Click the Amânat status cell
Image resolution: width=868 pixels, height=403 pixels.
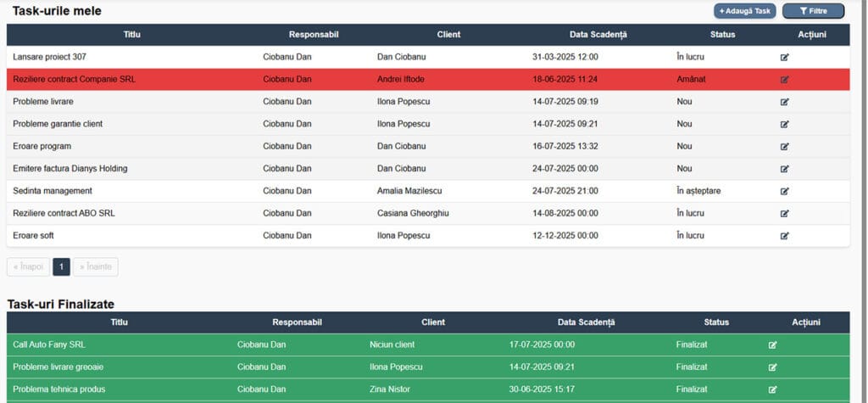[x=692, y=79]
